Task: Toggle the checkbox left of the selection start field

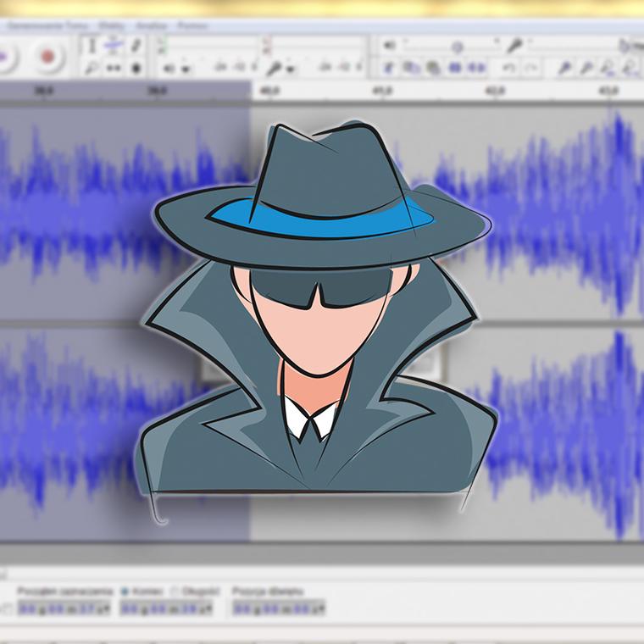Action: pyautogui.click(x=7, y=608)
